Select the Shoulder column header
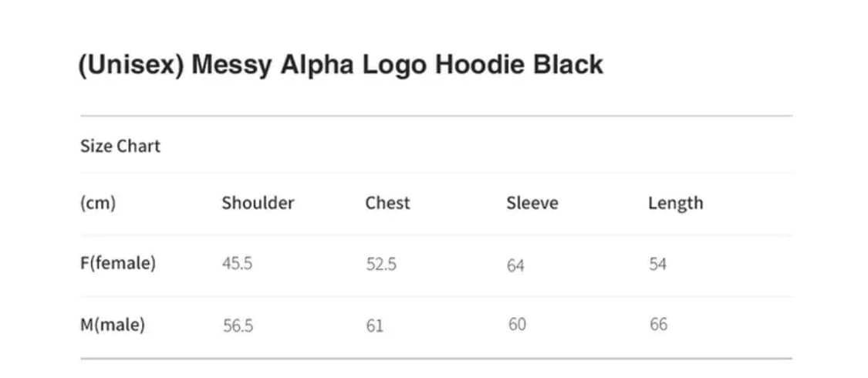This screenshot has height=378, width=868. (x=258, y=204)
